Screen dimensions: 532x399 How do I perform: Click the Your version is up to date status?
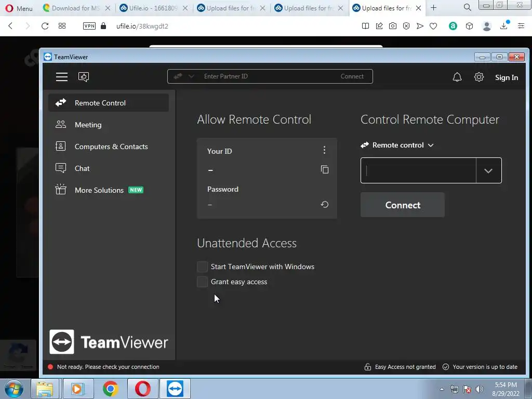click(x=485, y=367)
